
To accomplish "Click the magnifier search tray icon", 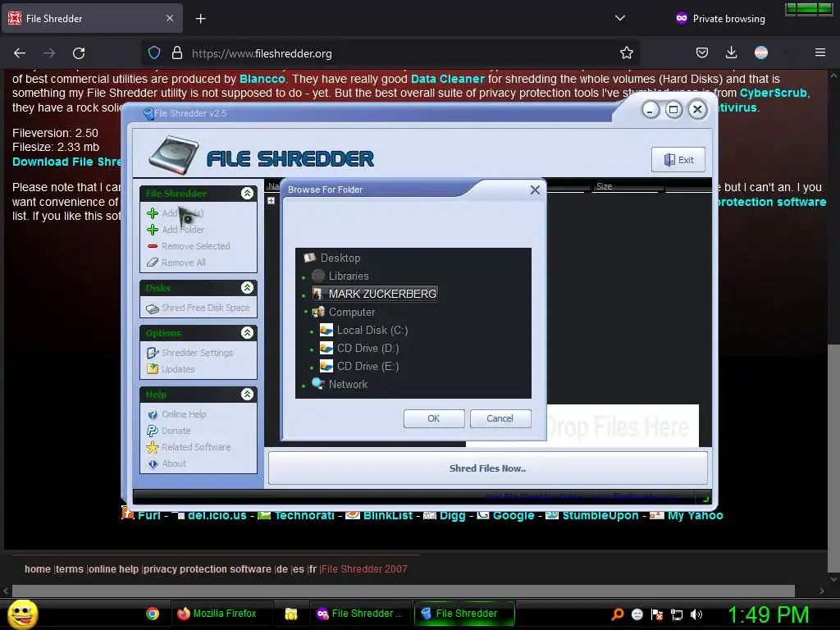I will click(618, 614).
